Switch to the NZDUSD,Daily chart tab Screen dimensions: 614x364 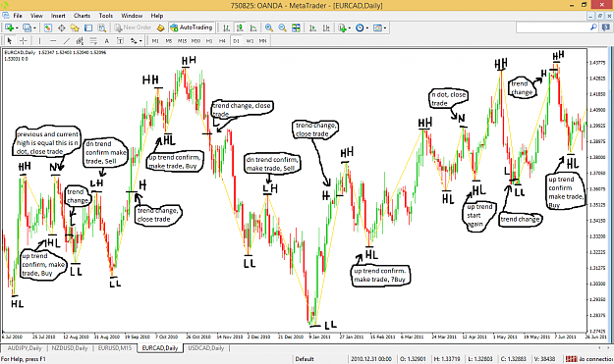[70, 348]
